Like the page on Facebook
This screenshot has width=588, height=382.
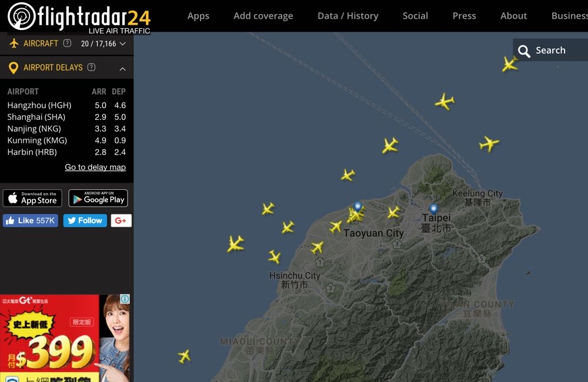[x=30, y=220]
